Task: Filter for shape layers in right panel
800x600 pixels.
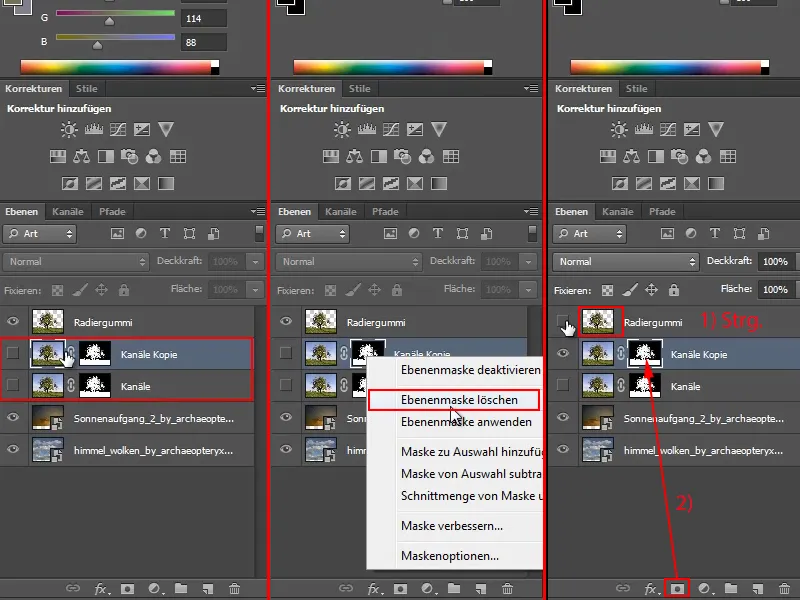Action: pyautogui.click(x=739, y=234)
